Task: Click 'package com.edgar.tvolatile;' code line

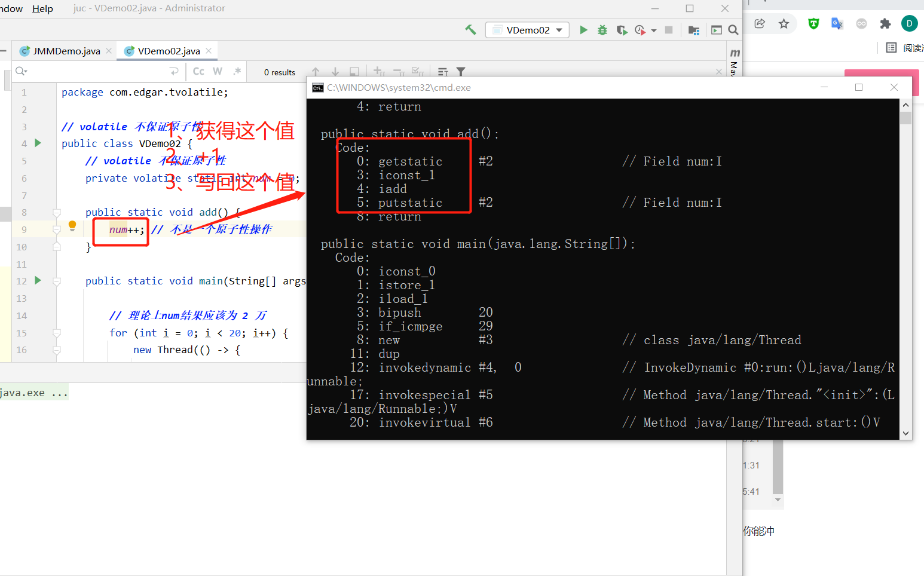Action: point(145,92)
